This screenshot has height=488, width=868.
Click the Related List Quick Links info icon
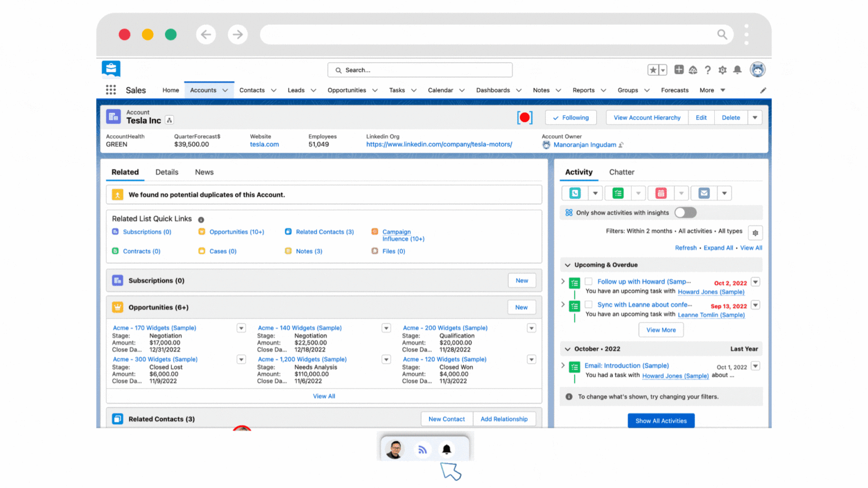(x=201, y=220)
